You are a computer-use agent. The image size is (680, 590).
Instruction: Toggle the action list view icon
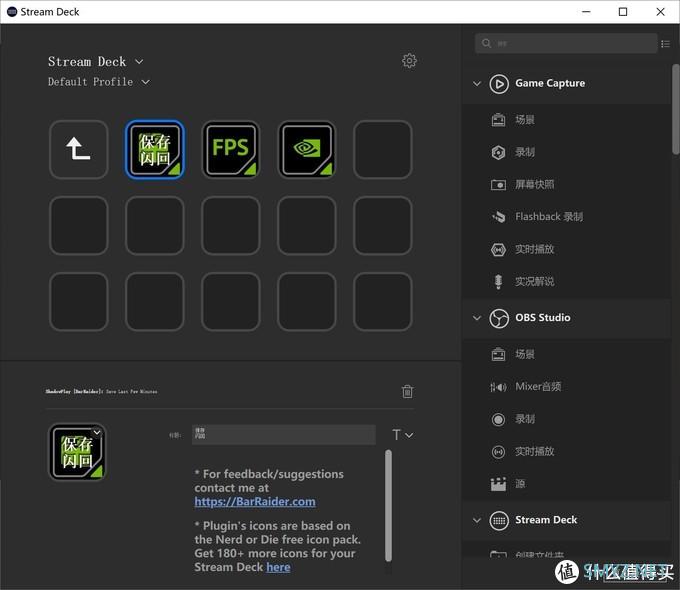click(x=666, y=44)
